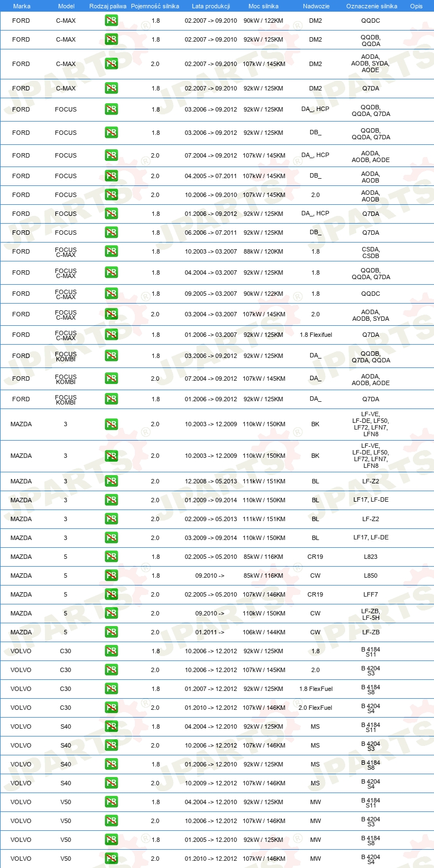Click fuel icon in MAZDA 5 L850 row

[x=111, y=576]
